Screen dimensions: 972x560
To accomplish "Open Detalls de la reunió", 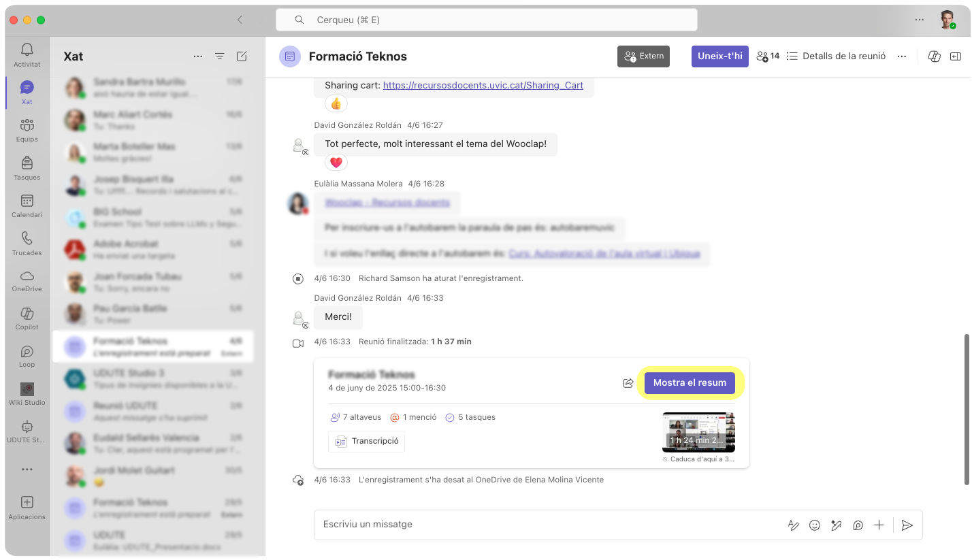I will (x=837, y=56).
